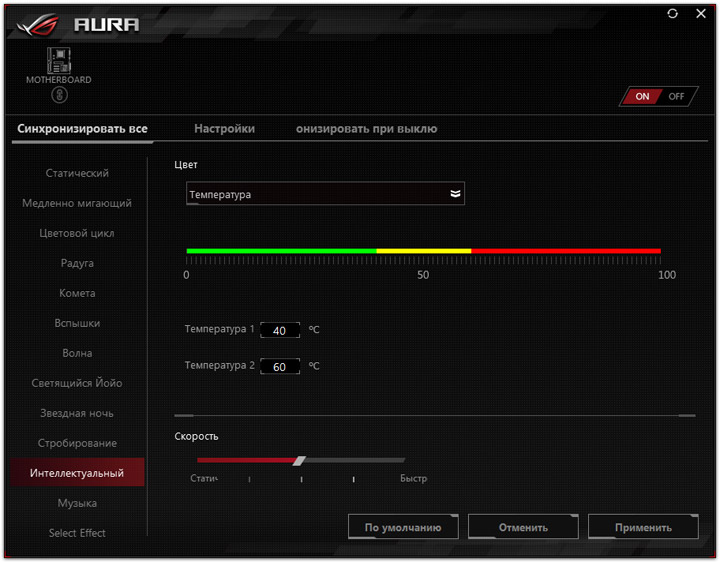This screenshot has height=562, width=720.
Task: Pick the Вспышки effect
Action: tap(77, 323)
